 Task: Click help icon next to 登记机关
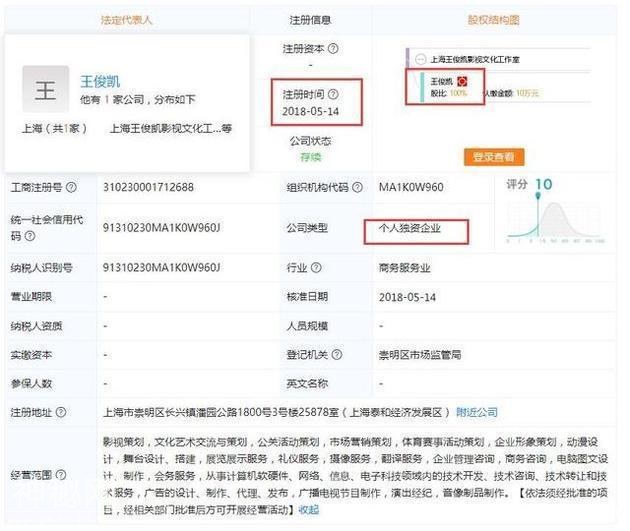tap(337, 354)
